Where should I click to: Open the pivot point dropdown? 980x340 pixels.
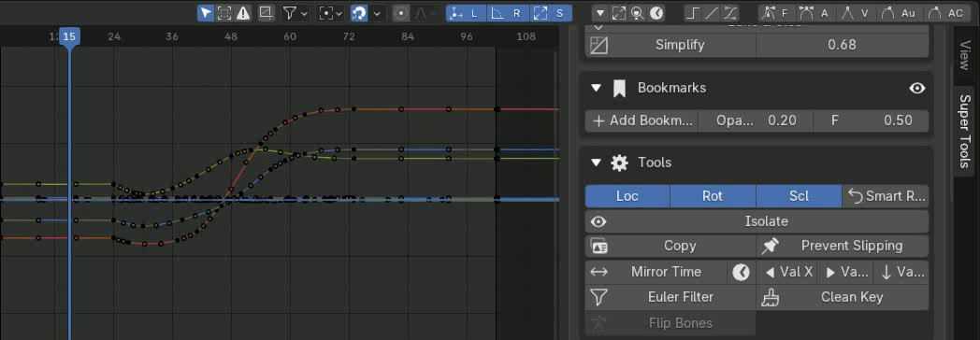click(x=330, y=12)
